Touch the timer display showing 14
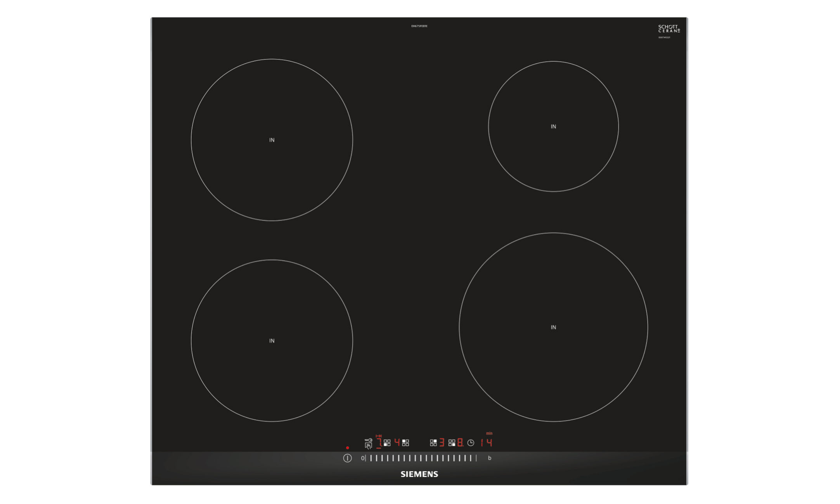The height and width of the screenshot is (504, 840). [486, 443]
